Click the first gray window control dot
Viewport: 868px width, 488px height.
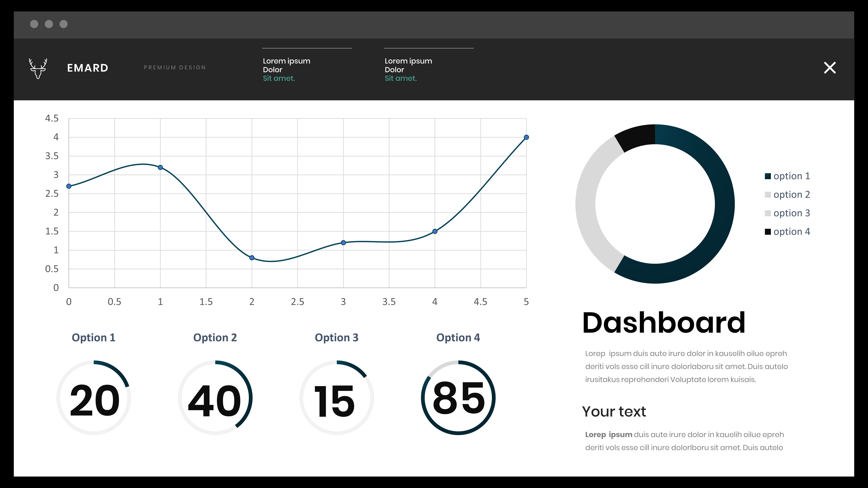click(x=34, y=24)
